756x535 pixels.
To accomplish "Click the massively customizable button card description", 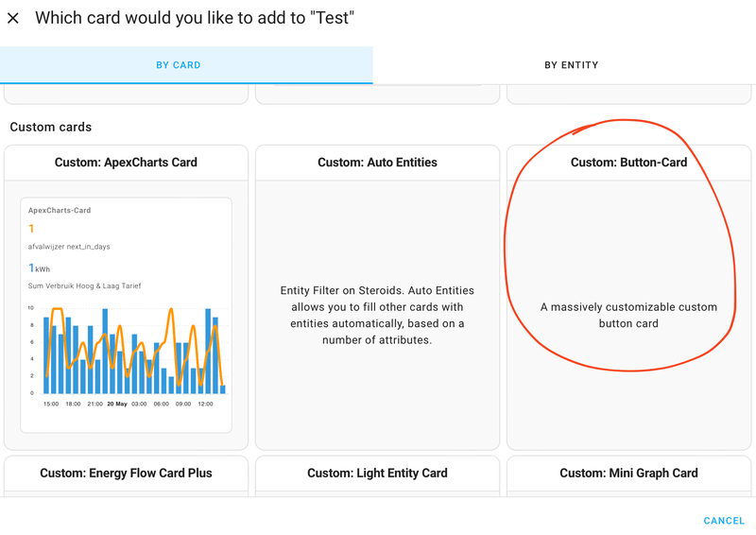I will (628, 315).
